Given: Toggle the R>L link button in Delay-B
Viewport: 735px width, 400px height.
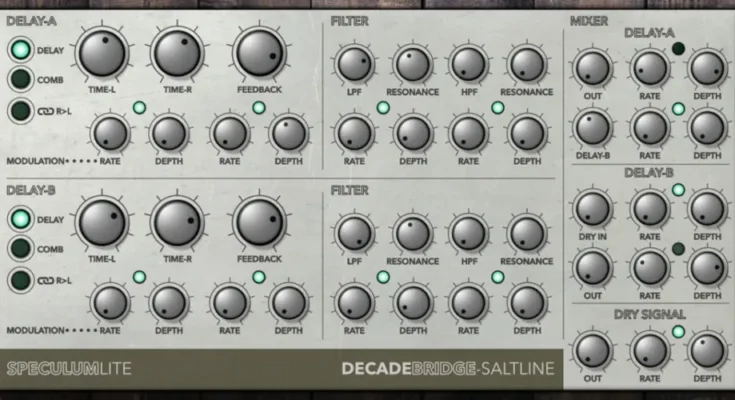Looking at the screenshot, I should (19, 280).
